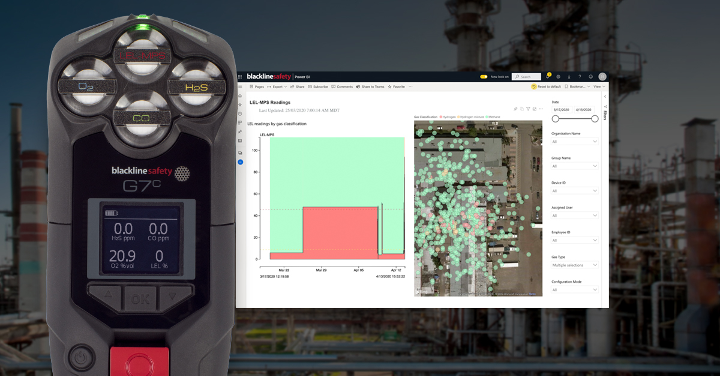The image size is (720, 376).
Task: Open the app launcher waffle icon
Action: [240, 77]
